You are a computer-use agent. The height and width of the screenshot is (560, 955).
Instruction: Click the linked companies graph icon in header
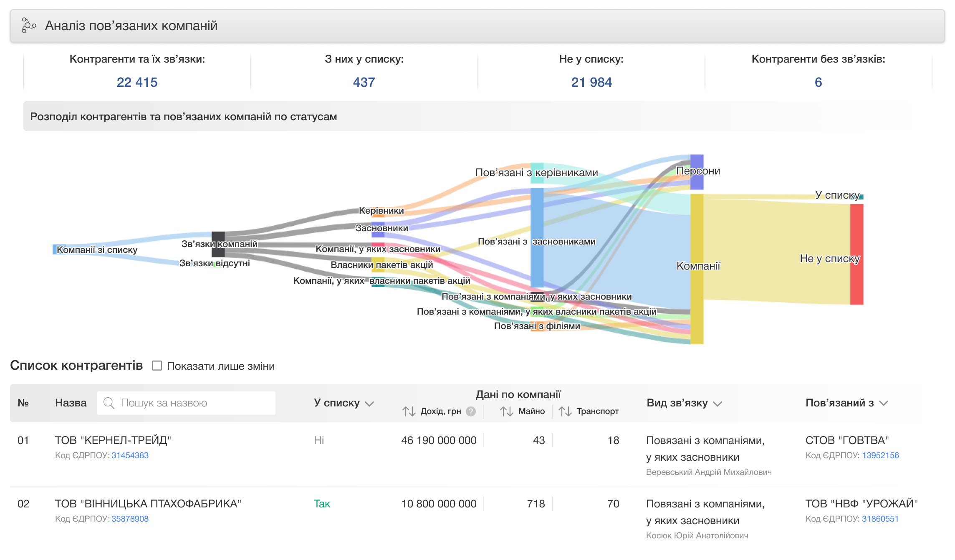point(28,25)
